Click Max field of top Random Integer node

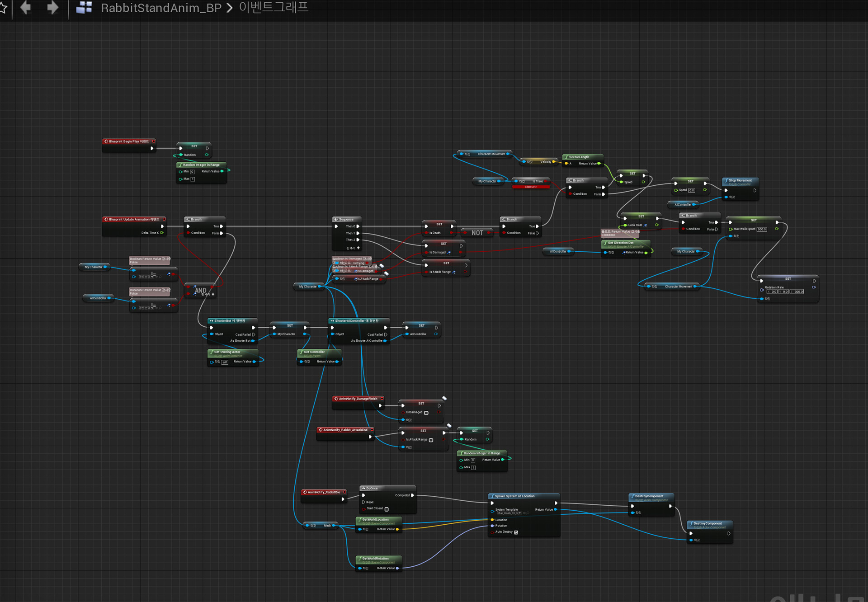[x=193, y=179]
